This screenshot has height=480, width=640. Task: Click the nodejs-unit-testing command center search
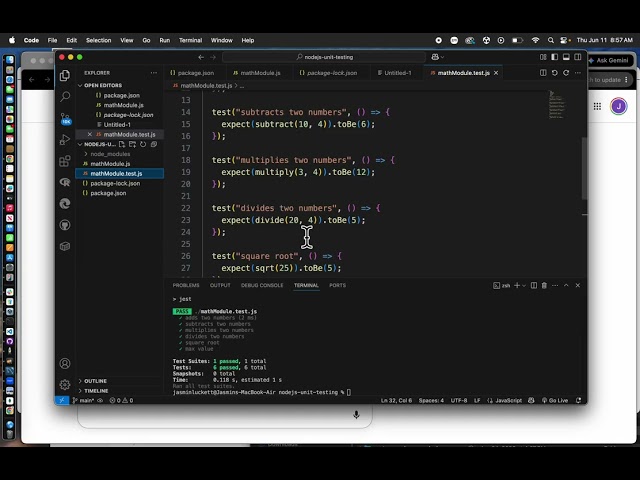coord(324,57)
